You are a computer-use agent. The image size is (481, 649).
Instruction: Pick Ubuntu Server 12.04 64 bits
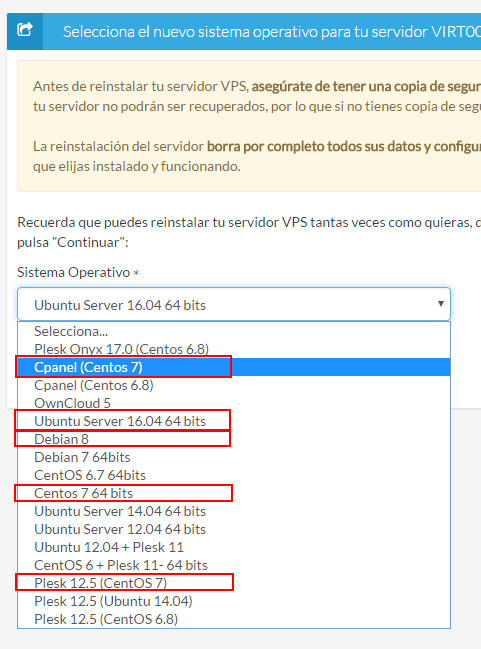tap(233, 529)
